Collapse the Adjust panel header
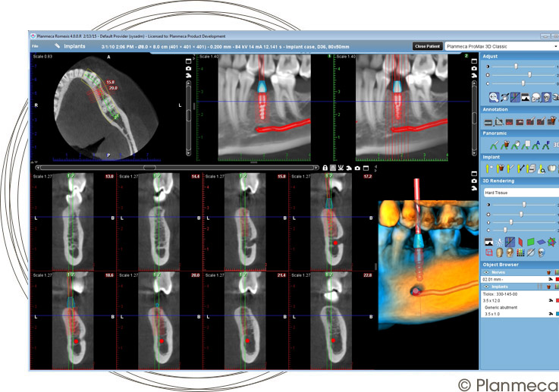Viewport: 559px width, 392px height. [x=520, y=56]
